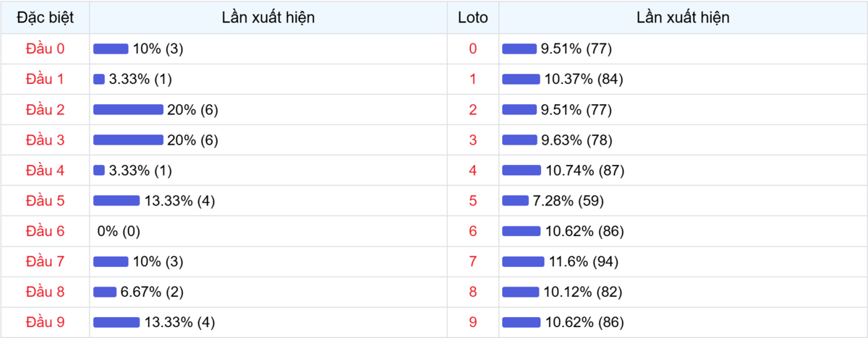868x338 pixels.
Task: Click the 0% (0) value for Đầu 6
Action: [119, 232]
